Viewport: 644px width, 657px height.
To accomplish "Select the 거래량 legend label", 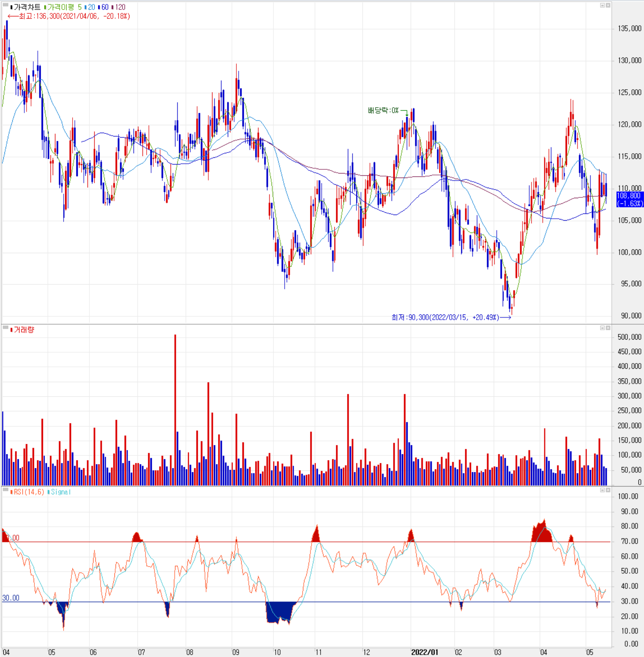I will coord(24,330).
